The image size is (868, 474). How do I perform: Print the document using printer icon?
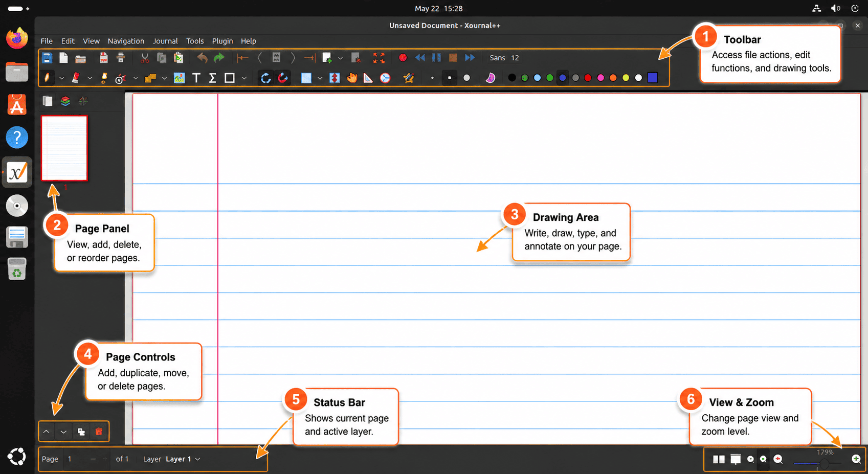[121, 58]
